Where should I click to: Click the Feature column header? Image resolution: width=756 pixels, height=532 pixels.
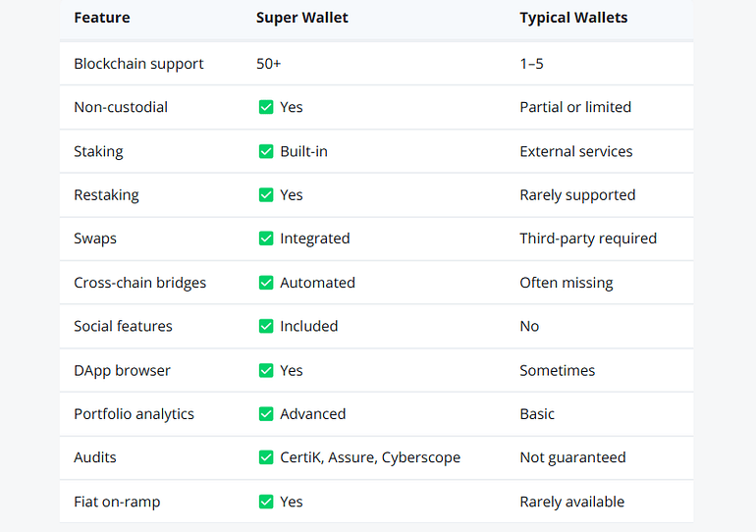pyautogui.click(x=101, y=18)
